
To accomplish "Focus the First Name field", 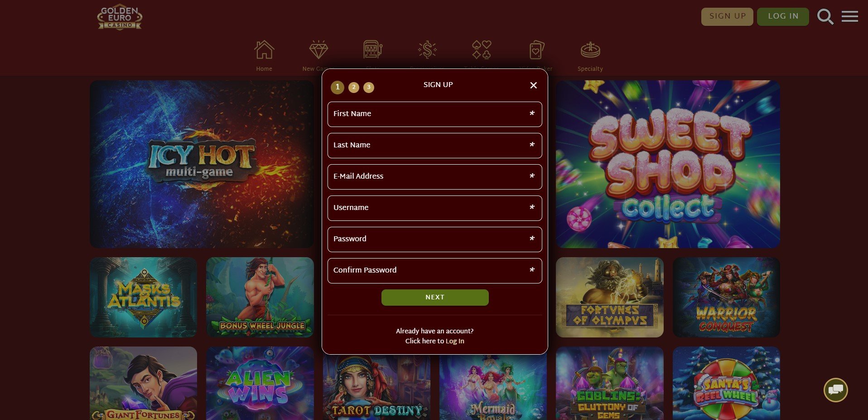I will (x=435, y=114).
